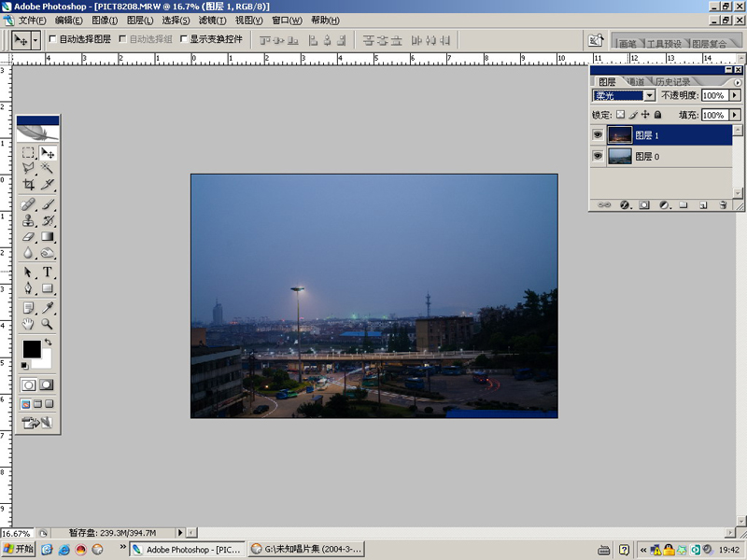The height and width of the screenshot is (560, 747).
Task: Hide 图层 1 with eye icon
Action: tap(598, 135)
